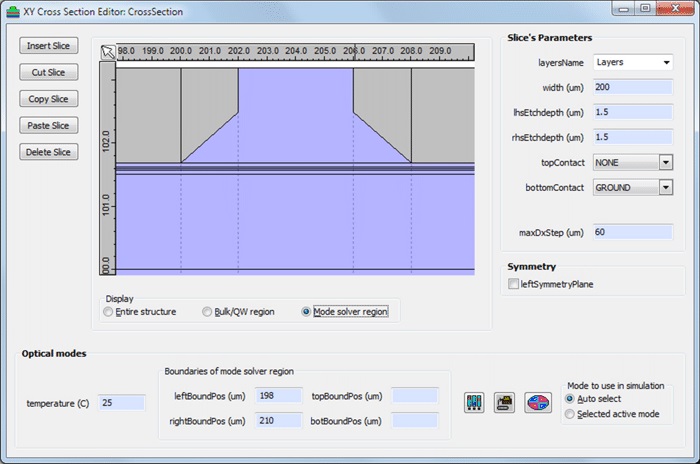
Task: Click the Paste Slice button
Action: pos(49,125)
